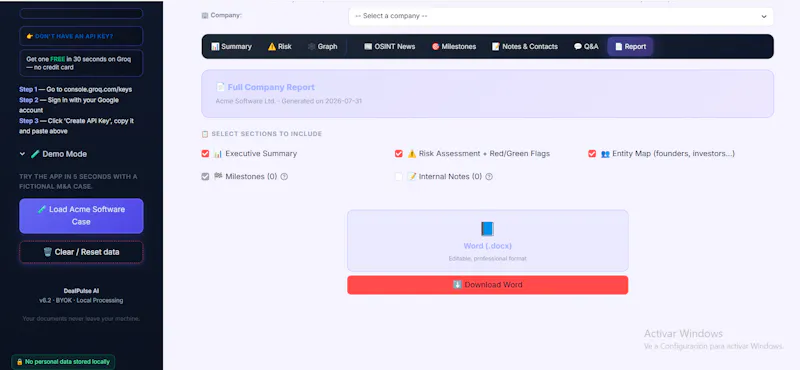Screen dimensions: 800x370
Task: Go to the OSINT News tab
Action: [x=389, y=46]
